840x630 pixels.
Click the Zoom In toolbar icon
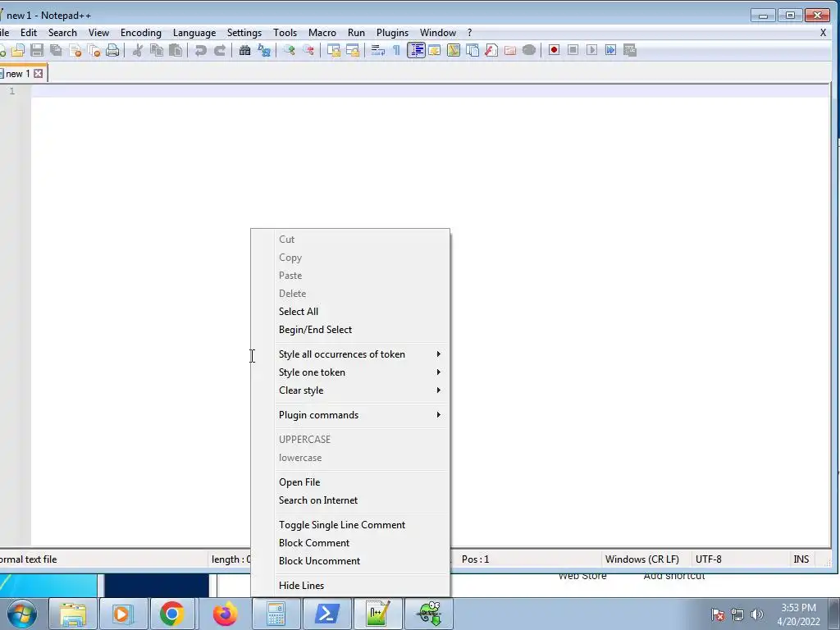click(290, 50)
